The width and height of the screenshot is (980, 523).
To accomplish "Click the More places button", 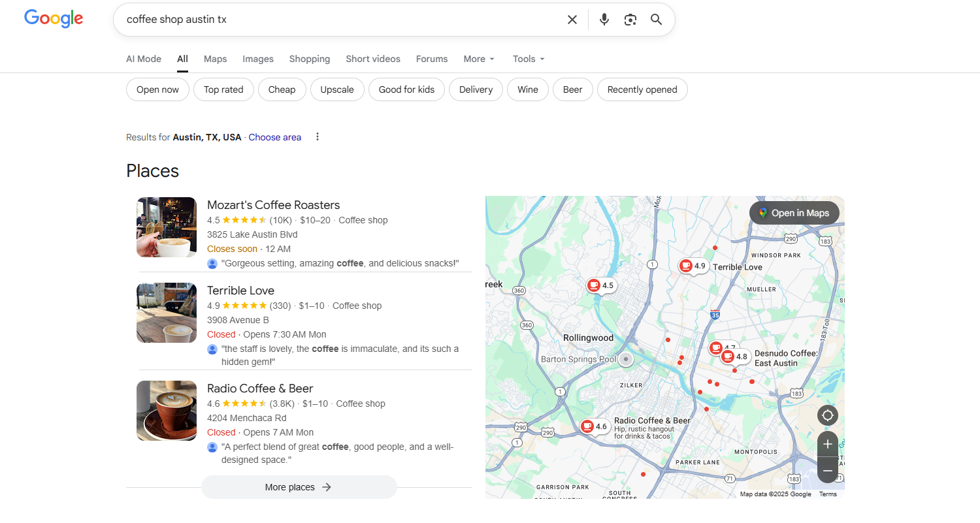I will (x=299, y=487).
